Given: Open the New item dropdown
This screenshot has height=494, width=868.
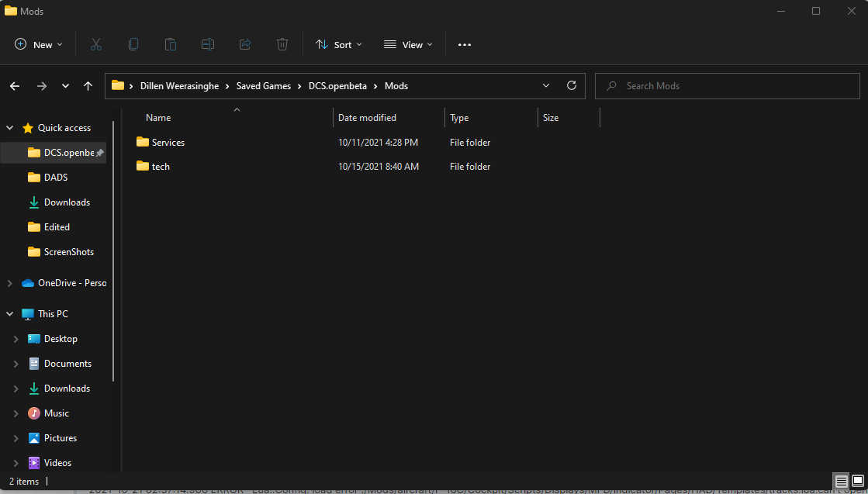Looking at the screenshot, I should (39, 45).
